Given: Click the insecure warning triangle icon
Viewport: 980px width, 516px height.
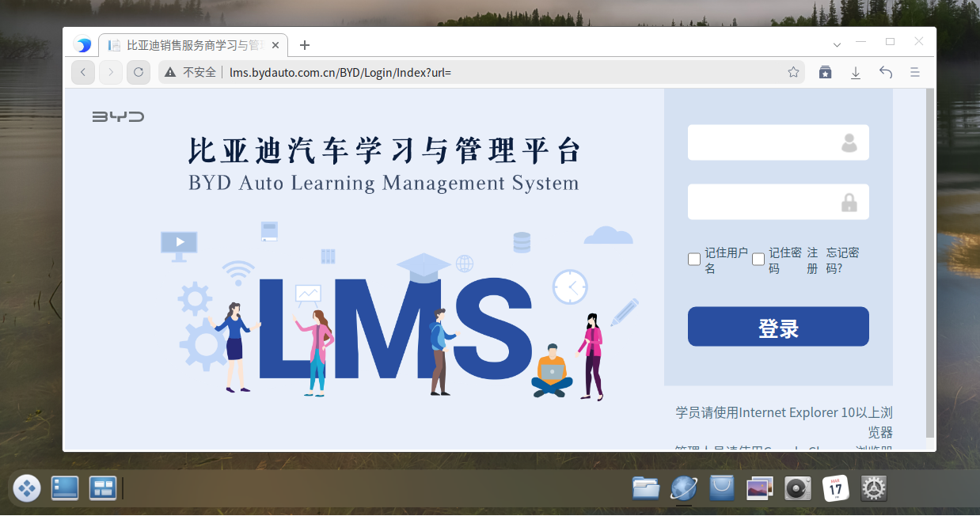Looking at the screenshot, I should [169, 72].
